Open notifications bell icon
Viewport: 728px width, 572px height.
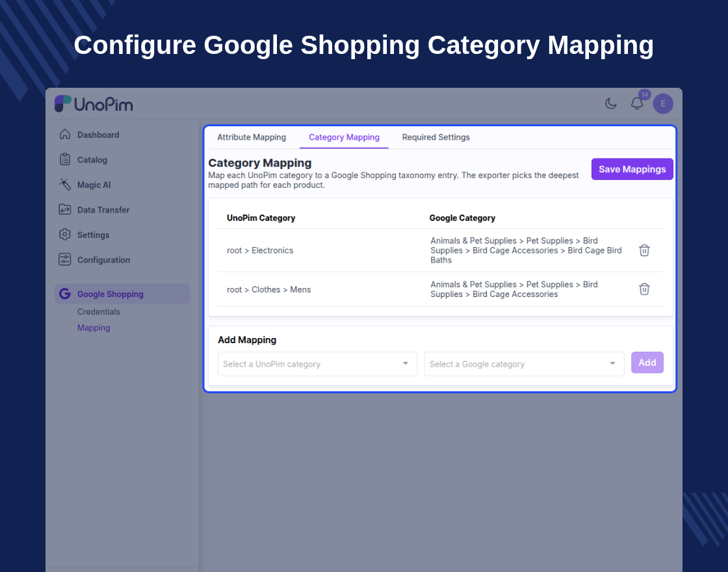pos(637,103)
